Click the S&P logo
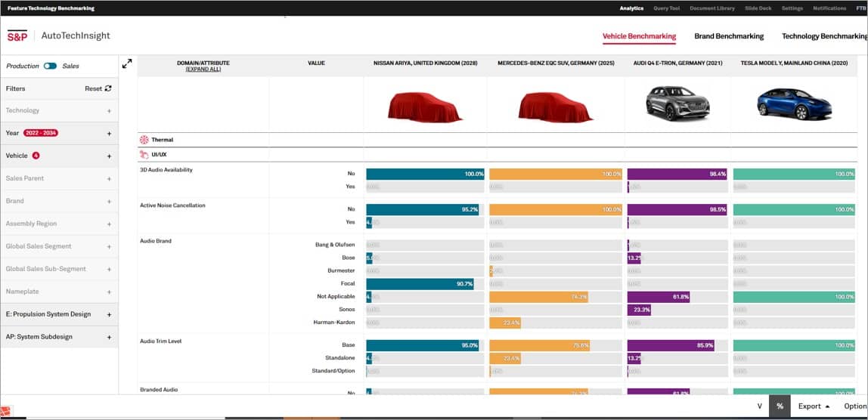The image size is (868, 420). (17, 36)
